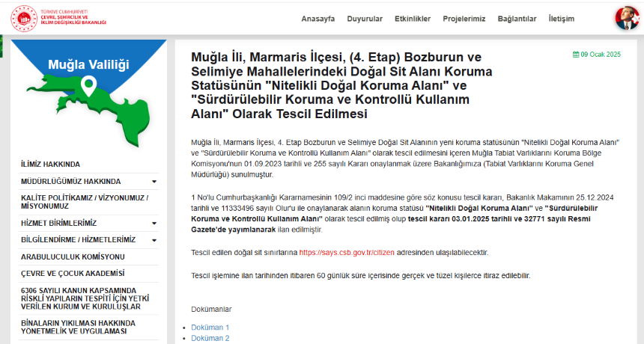644x344 pixels.
Task: Open Anasayfa in the top navigation
Action: click(318, 19)
